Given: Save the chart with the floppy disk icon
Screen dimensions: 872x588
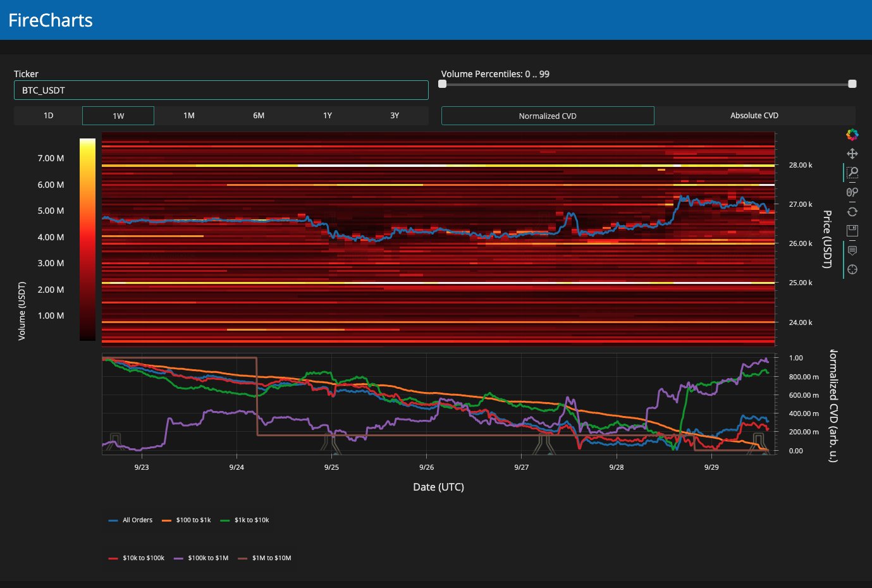Looking at the screenshot, I should [x=852, y=231].
